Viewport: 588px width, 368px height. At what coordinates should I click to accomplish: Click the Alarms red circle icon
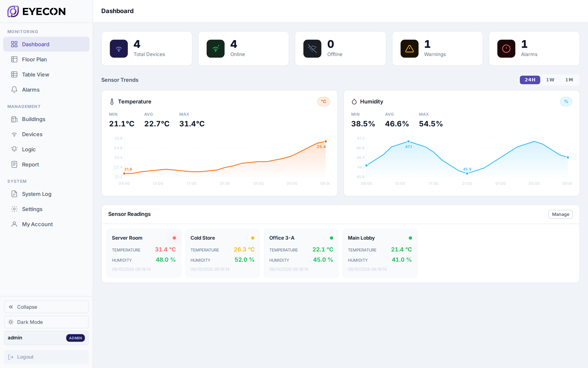(506, 49)
